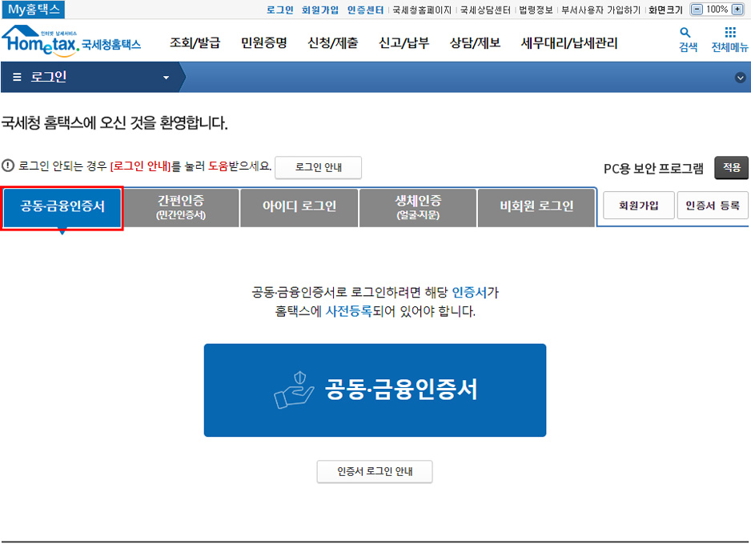Screen dimensions: 751x560
Task: Click the 로그인 안내 button
Action: tap(318, 167)
